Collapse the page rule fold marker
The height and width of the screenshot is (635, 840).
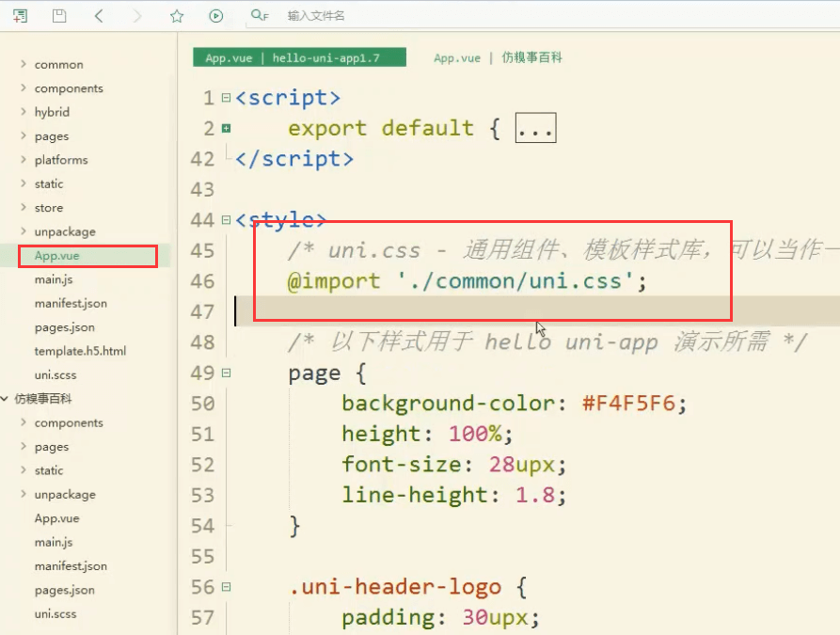226,373
